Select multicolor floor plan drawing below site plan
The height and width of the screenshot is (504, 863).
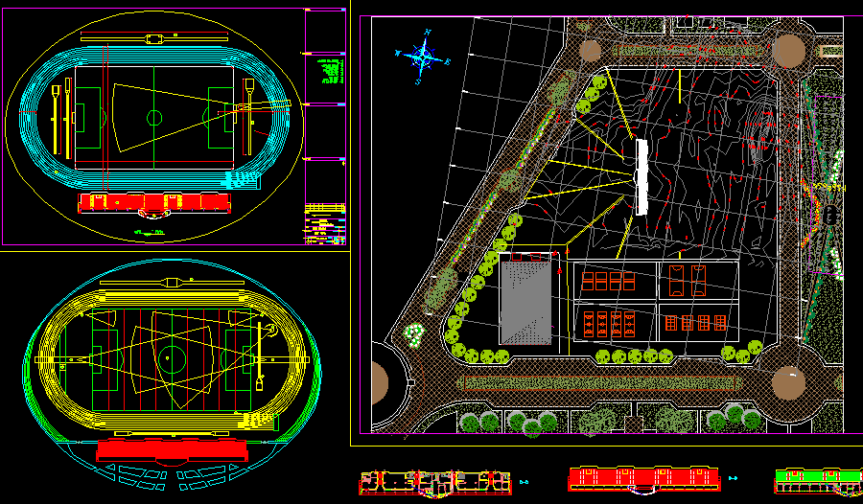434,484
